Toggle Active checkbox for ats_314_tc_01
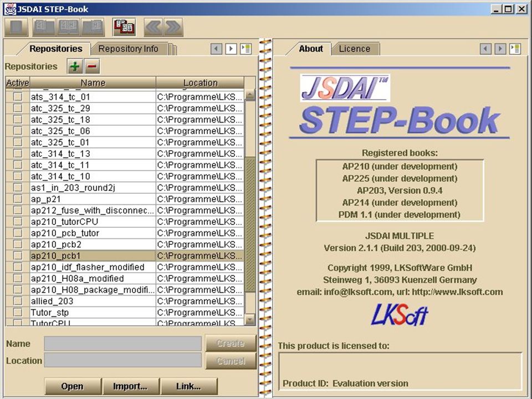This screenshot has width=532, height=399. coord(18,96)
